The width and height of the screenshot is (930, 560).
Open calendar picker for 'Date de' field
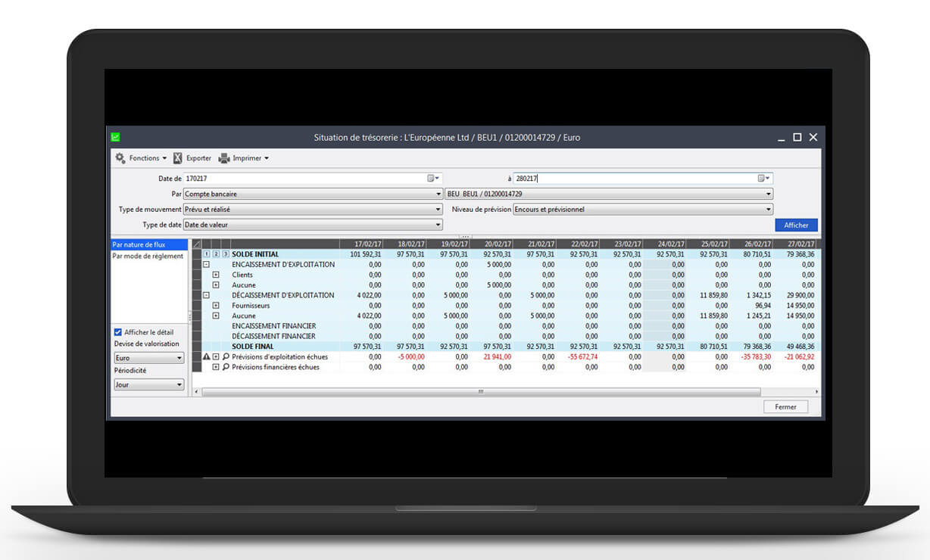click(433, 179)
